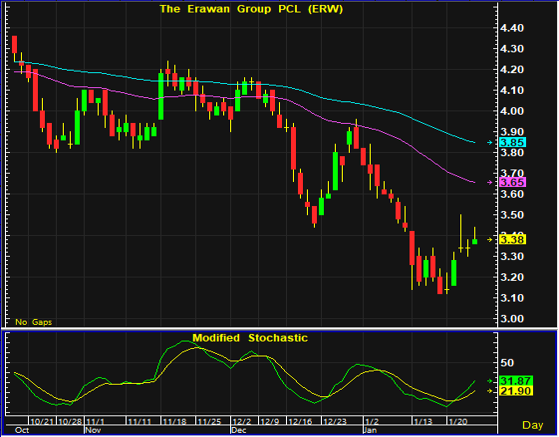The width and height of the screenshot is (559, 437).
Task: Click the yellow 3.38 last price tag
Action: (512, 240)
